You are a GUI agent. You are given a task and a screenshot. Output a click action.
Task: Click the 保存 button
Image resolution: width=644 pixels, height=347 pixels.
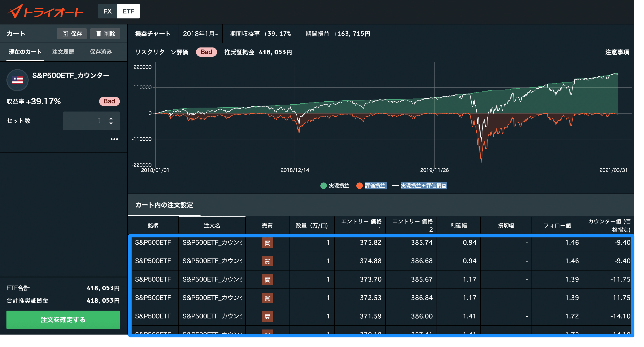coord(72,34)
